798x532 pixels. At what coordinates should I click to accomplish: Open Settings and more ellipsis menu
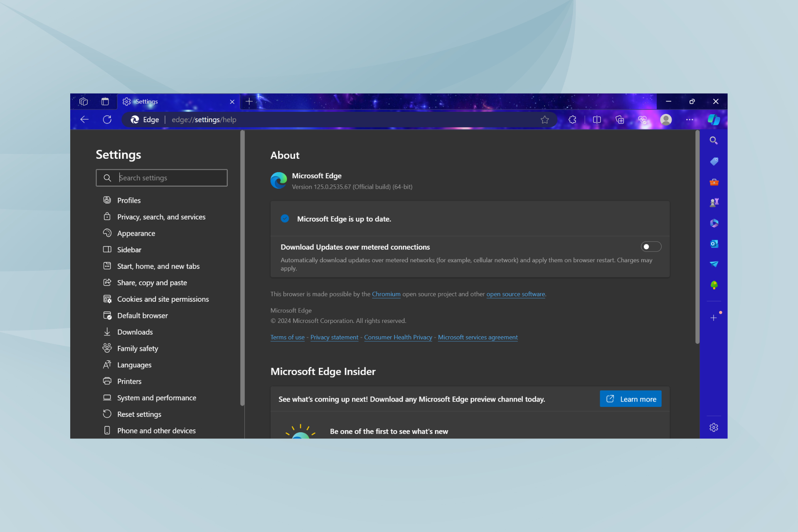tap(690, 120)
